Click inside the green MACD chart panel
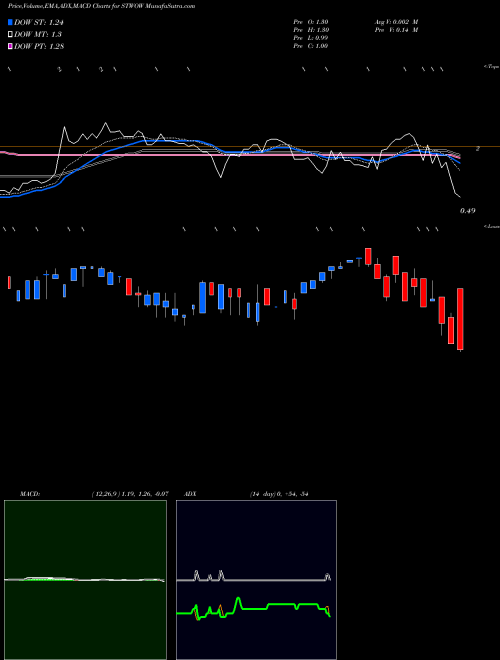The height and width of the screenshot is (660, 500). (x=85, y=580)
